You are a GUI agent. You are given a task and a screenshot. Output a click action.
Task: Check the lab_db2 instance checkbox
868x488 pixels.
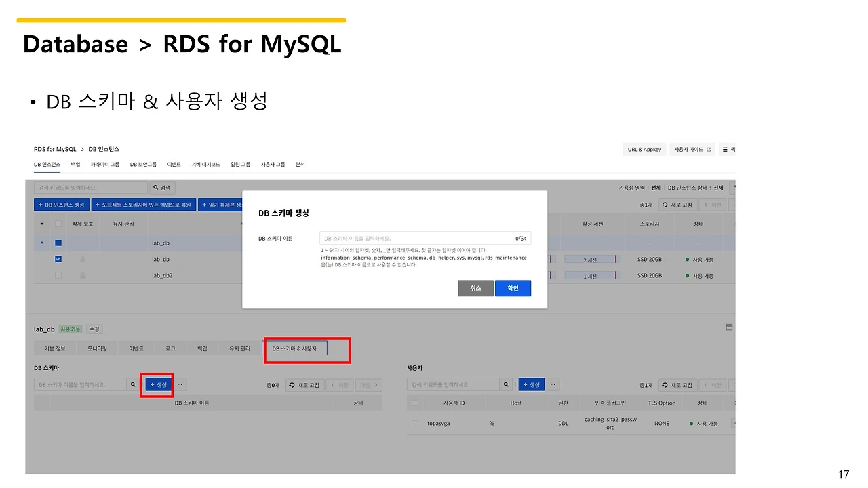(x=58, y=276)
